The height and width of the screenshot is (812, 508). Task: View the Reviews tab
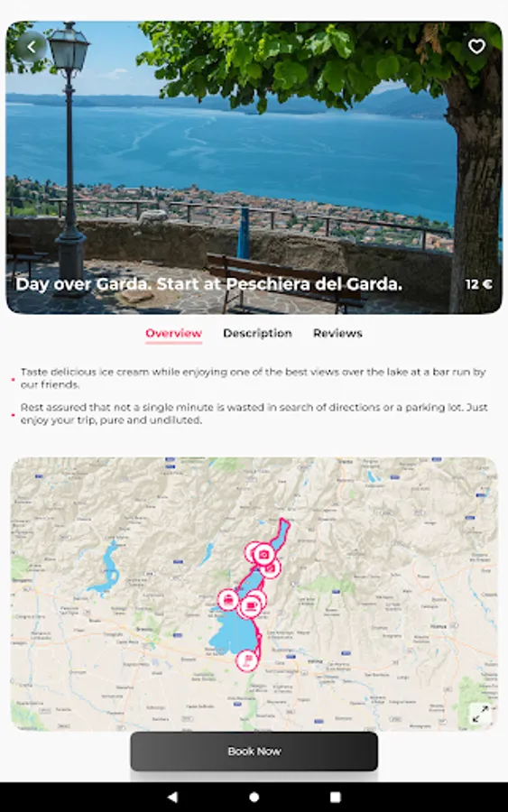(x=337, y=334)
